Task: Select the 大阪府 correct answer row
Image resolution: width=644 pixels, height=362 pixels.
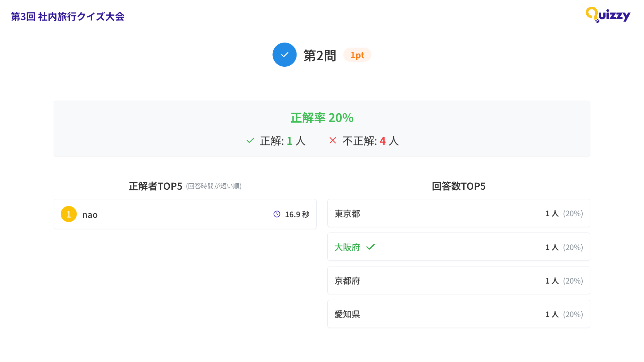Action: pyautogui.click(x=459, y=247)
